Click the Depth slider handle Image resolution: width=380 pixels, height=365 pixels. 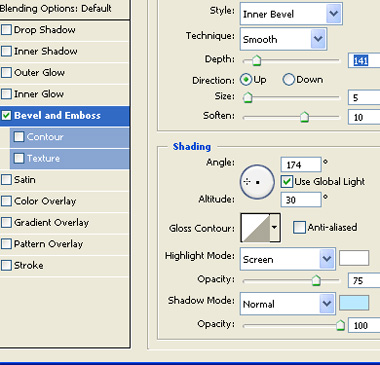click(x=256, y=60)
